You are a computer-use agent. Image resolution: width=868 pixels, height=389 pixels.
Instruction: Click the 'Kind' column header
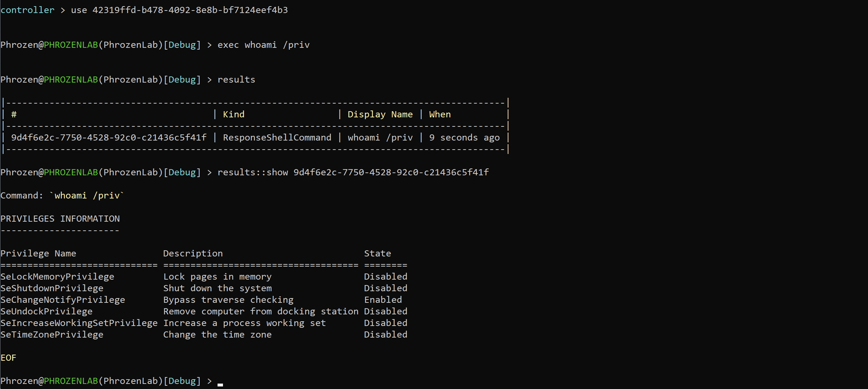coord(234,114)
